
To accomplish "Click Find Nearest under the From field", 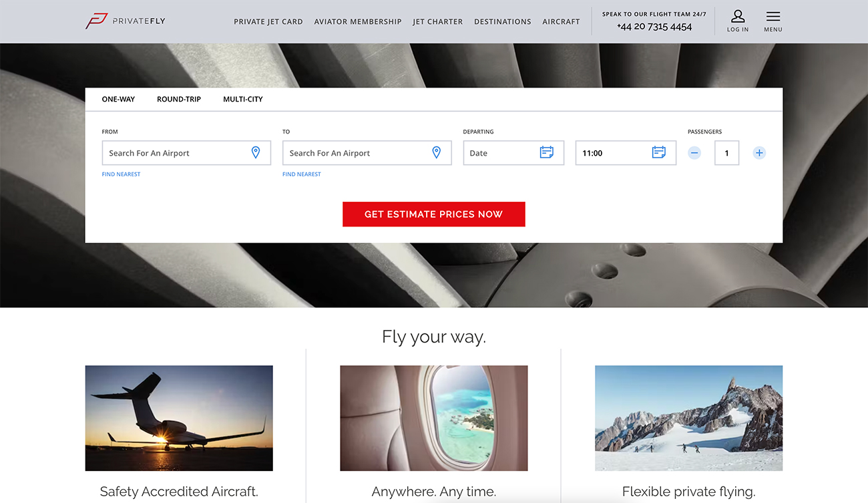I will pyautogui.click(x=121, y=174).
